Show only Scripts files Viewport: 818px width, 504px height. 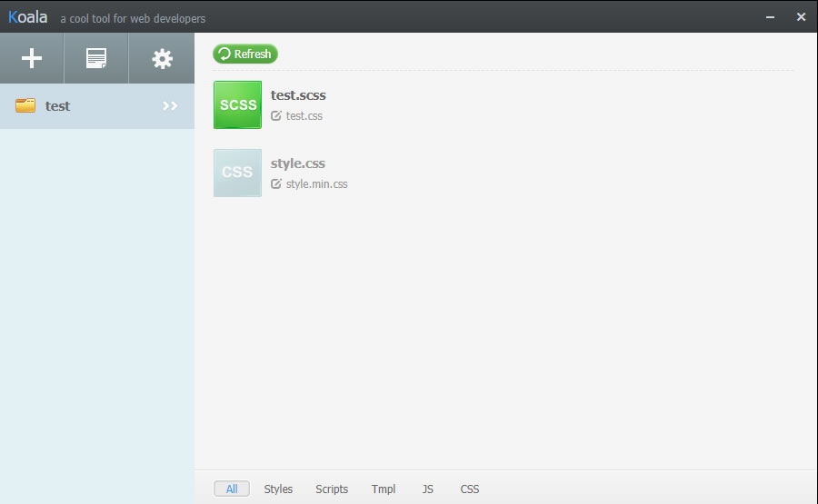(332, 489)
